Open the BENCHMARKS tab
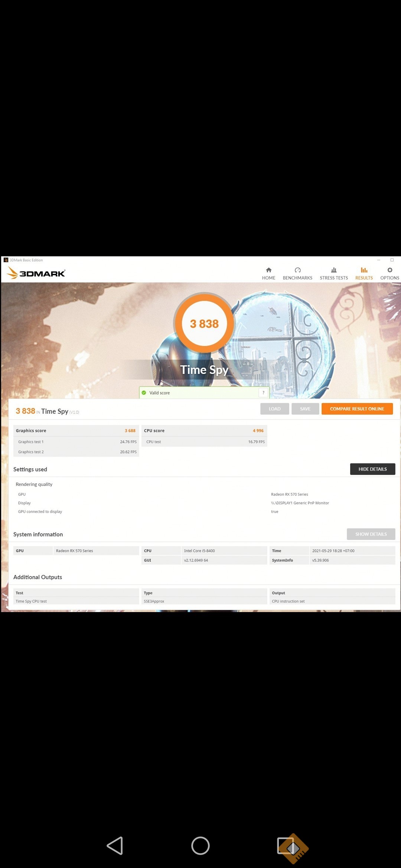401x868 pixels. [297, 274]
